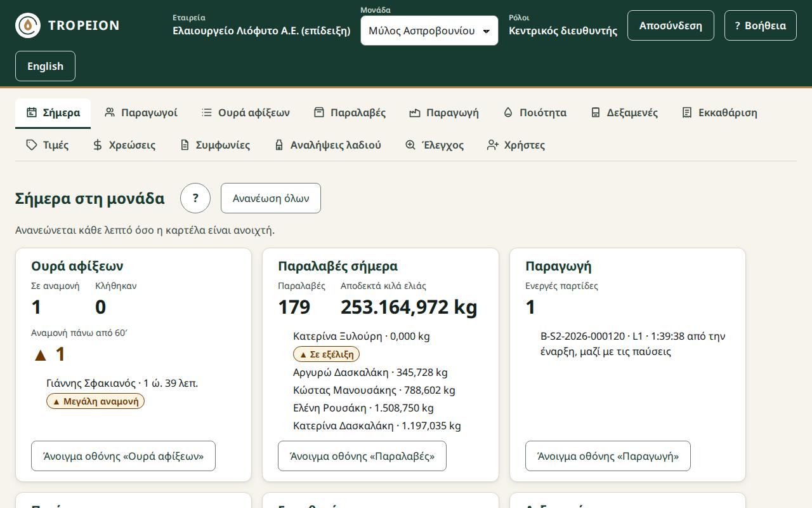The height and width of the screenshot is (508, 812).
Task: Click the row Γιάννης Σφακιανός · 1 ώ. 39 λεπ.
Action: click(x=122, y=383)
